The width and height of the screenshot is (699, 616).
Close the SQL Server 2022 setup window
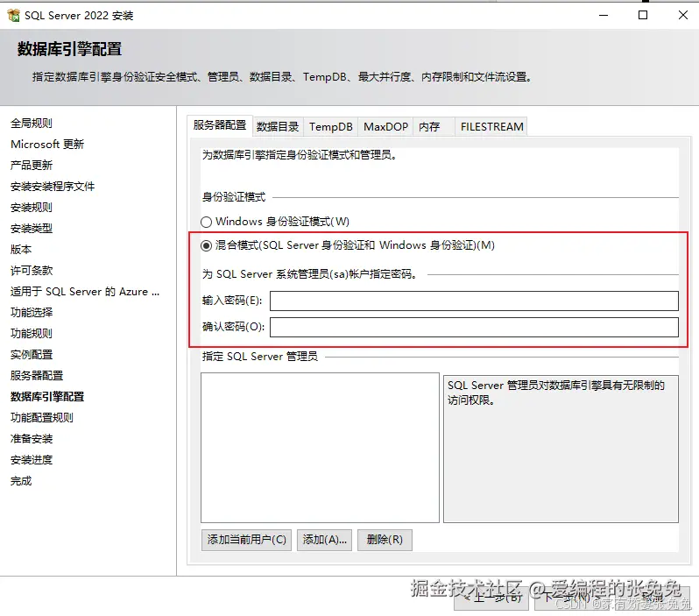click(683, 15)
